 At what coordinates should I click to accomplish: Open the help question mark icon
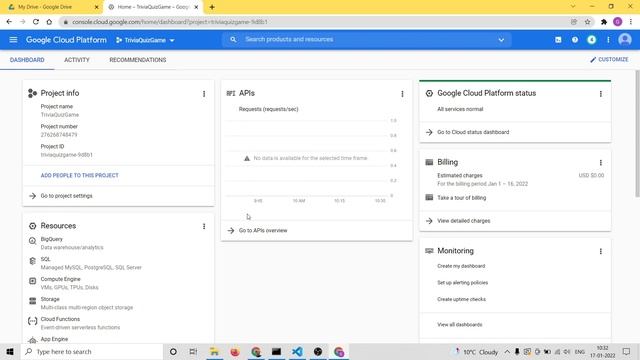pos(575,40)
